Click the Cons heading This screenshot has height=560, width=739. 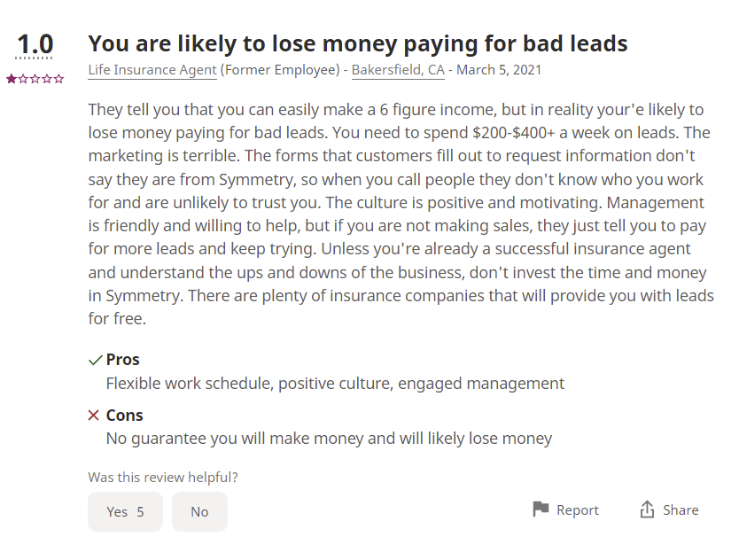[124, 416]
